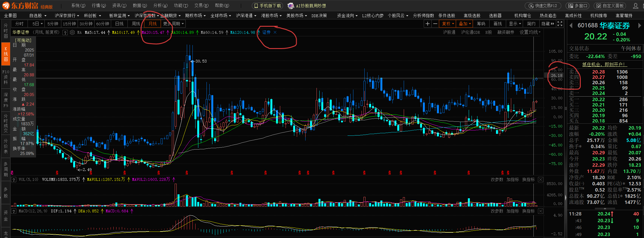Switch to the 60分钟 tab
Viewport: 644px width, 238px height.
pyautogui.click(x=103, y=24)
